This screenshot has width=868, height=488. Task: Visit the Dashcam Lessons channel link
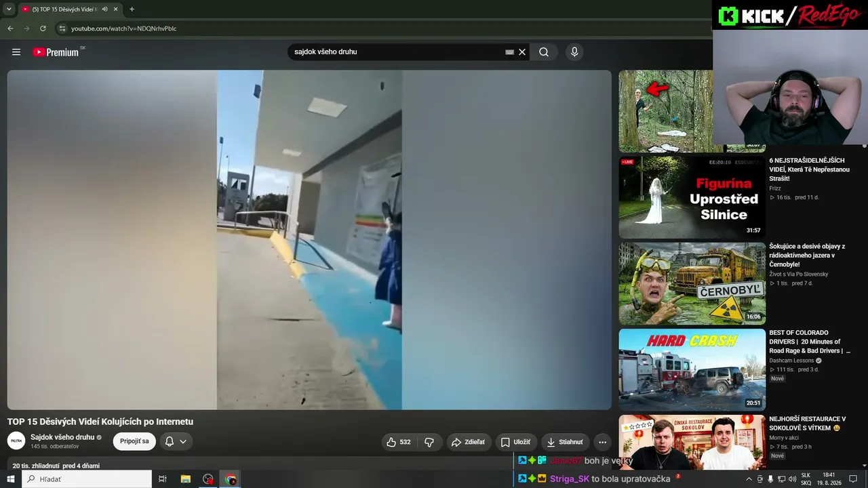point(791,361)
